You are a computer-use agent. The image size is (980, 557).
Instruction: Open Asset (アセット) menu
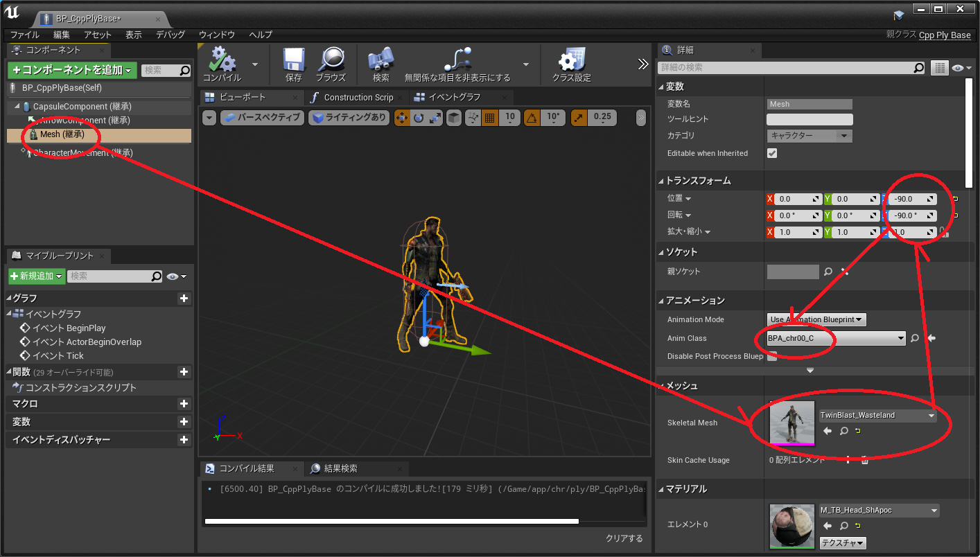(x=98, y=34)
